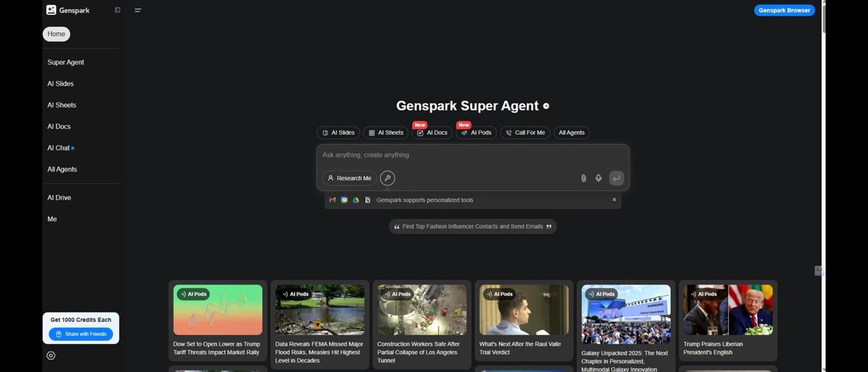Click the send arrow button
The image size is (868, 372).
(616, 178)
